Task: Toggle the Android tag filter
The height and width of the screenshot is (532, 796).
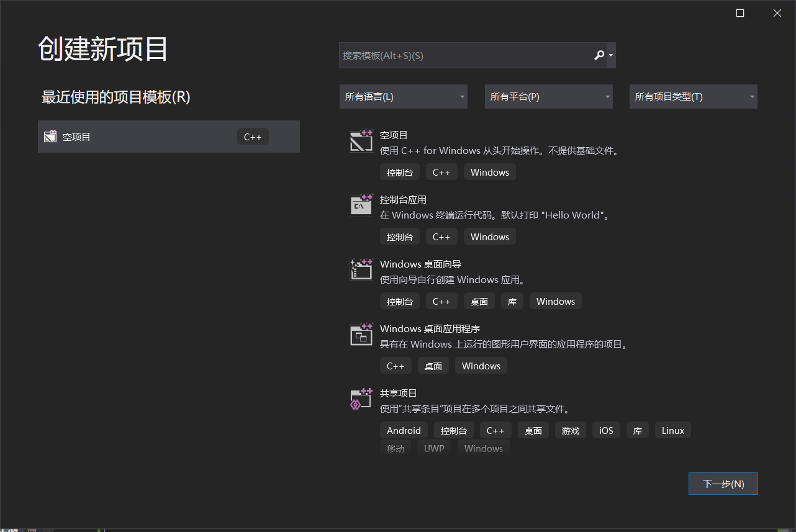Action: [404, 430]
